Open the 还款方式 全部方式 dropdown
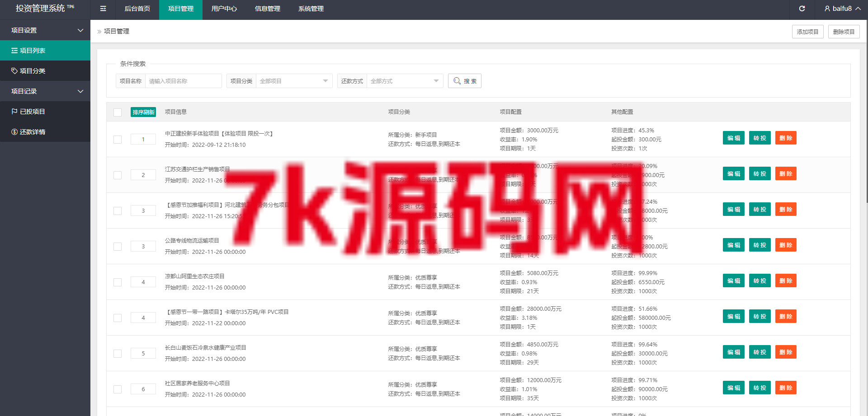This screenshot has width=868, height=416. point(405,81)
